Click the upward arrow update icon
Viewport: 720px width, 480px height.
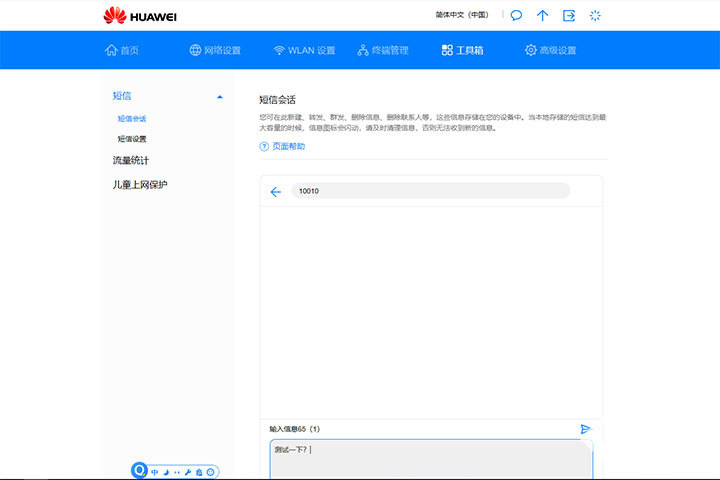click(543, 15)
